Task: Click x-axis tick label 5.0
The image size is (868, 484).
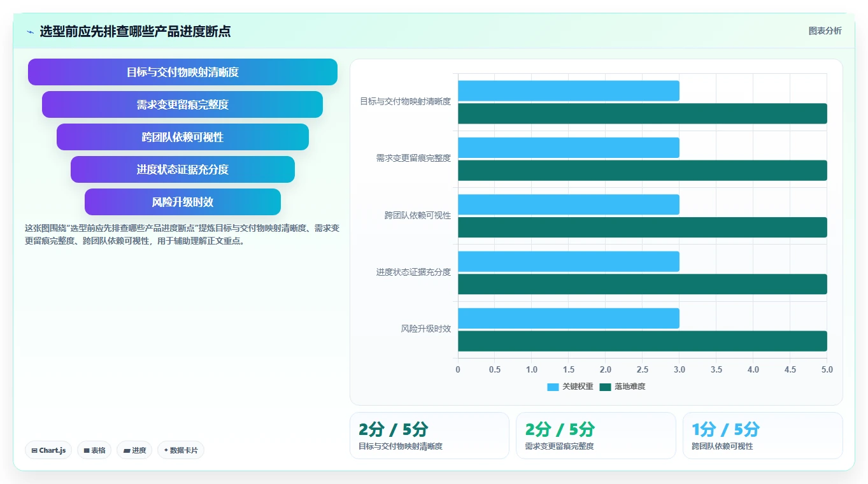Action: [x=827, y=369]
